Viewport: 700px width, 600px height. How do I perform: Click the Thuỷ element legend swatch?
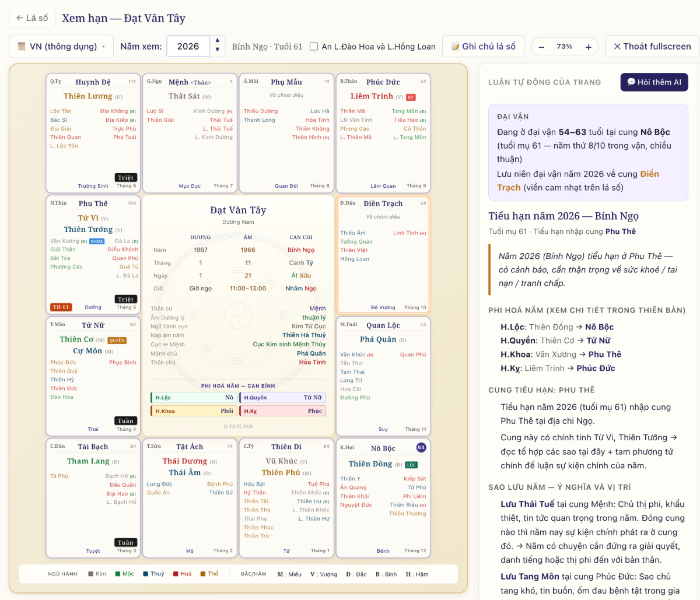(x=146, y=574)
